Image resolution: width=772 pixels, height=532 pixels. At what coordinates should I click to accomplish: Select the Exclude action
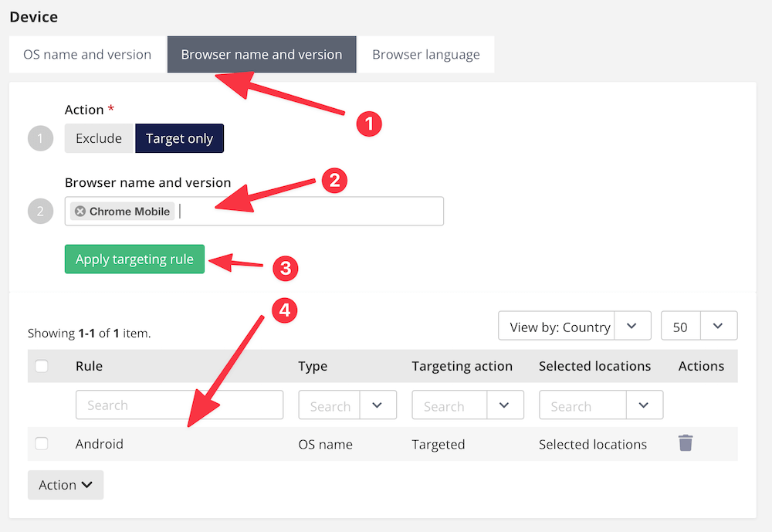[99, 138]
